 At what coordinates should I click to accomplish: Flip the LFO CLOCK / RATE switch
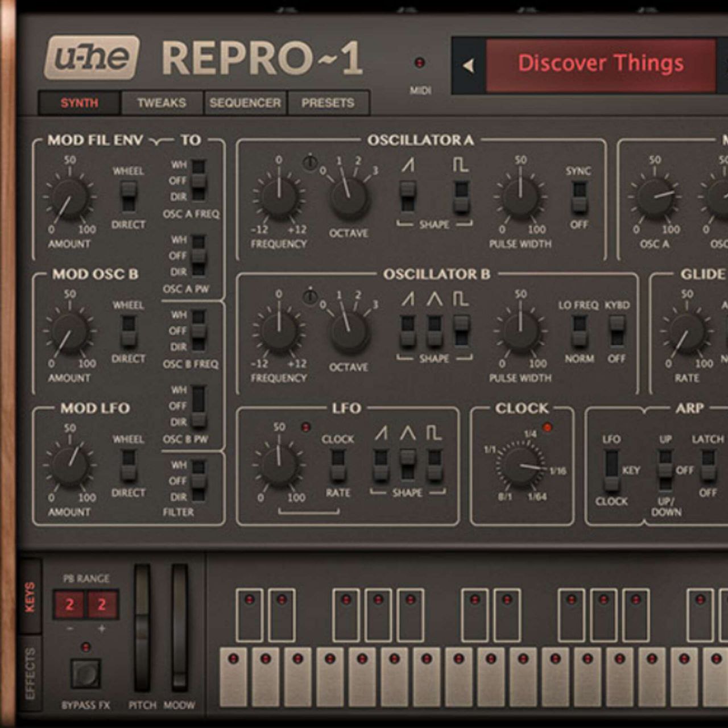pyautogui.click(x=338, y=465)
